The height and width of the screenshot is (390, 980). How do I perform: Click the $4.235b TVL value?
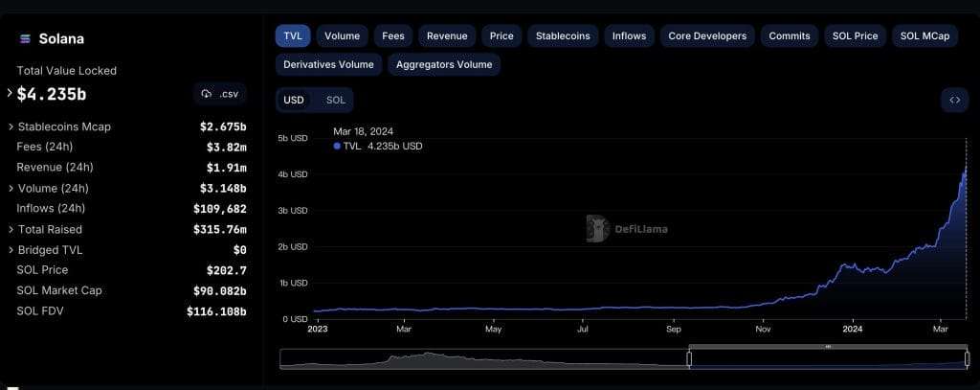(52, 94)
